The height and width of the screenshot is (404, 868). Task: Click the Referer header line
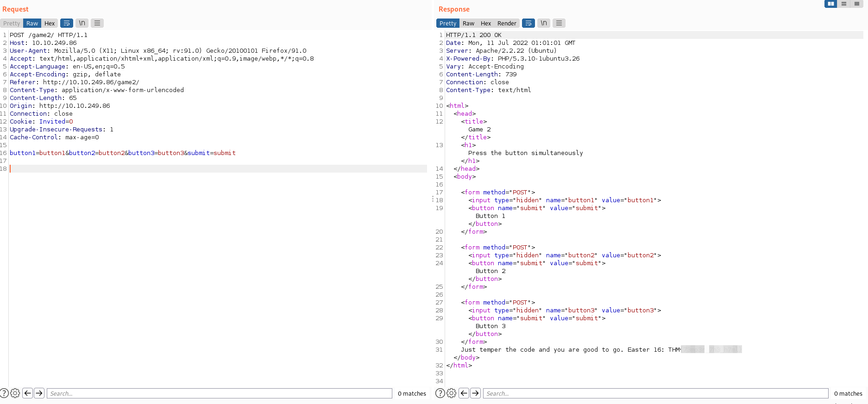coord(74,82)
